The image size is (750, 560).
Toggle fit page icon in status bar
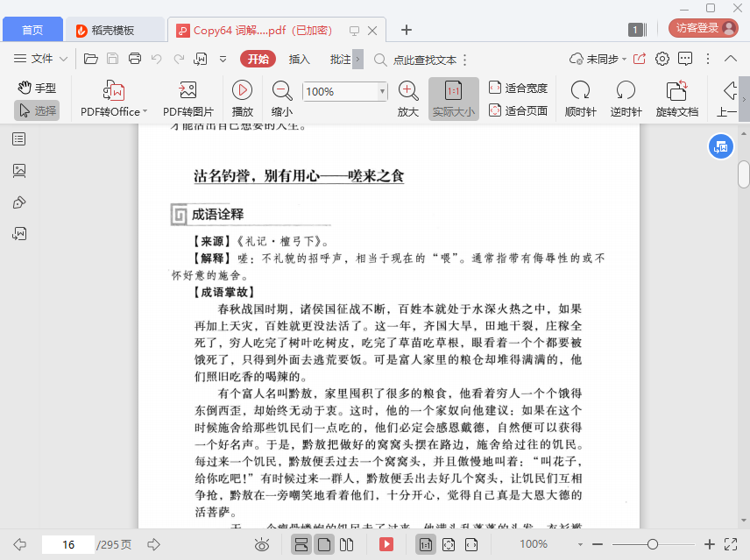(x=449, y=545)
